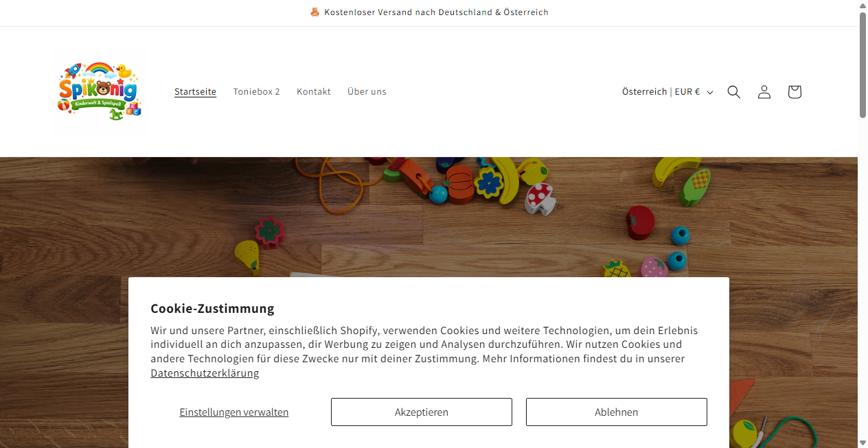Click the package icon in the announcement bar
This screenshot has height=448, width=868.
click(x=315, y=12)
